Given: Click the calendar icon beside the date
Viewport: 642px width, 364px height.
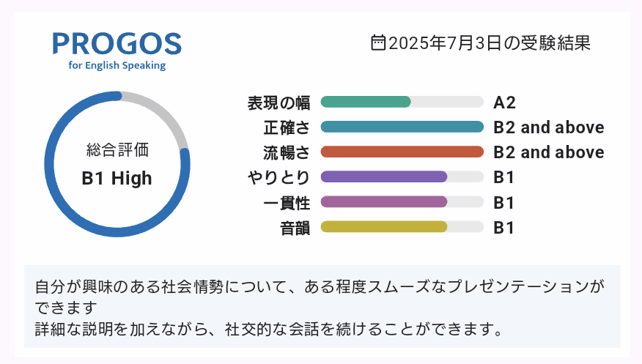Looking at the screenshot, I should tap(378, 42).
